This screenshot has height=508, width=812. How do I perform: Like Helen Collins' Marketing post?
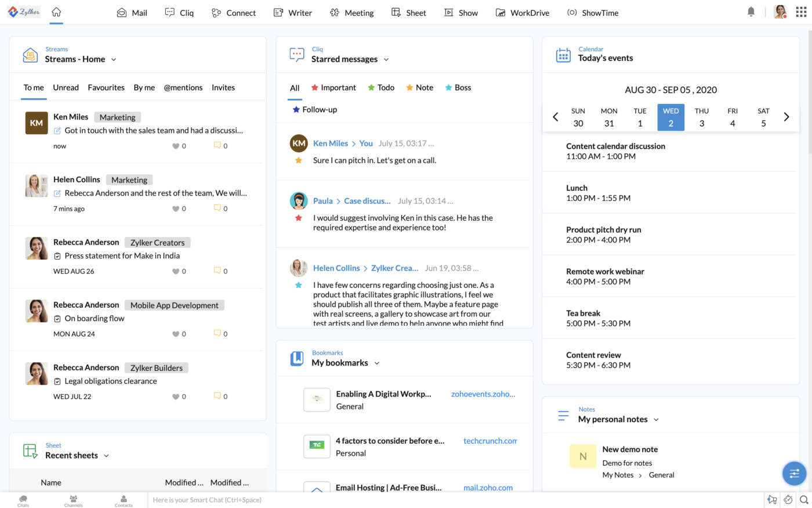pos(176,209)
